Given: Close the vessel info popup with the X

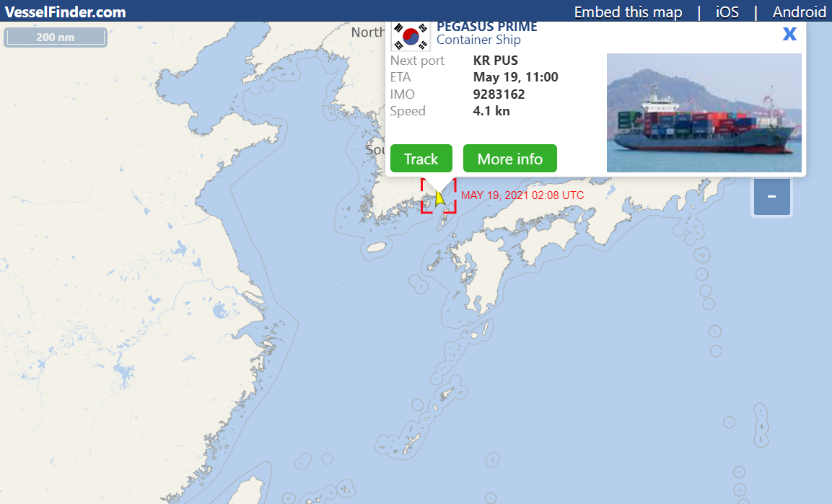Looking at the screenshot, I should [x=789, y=34].
